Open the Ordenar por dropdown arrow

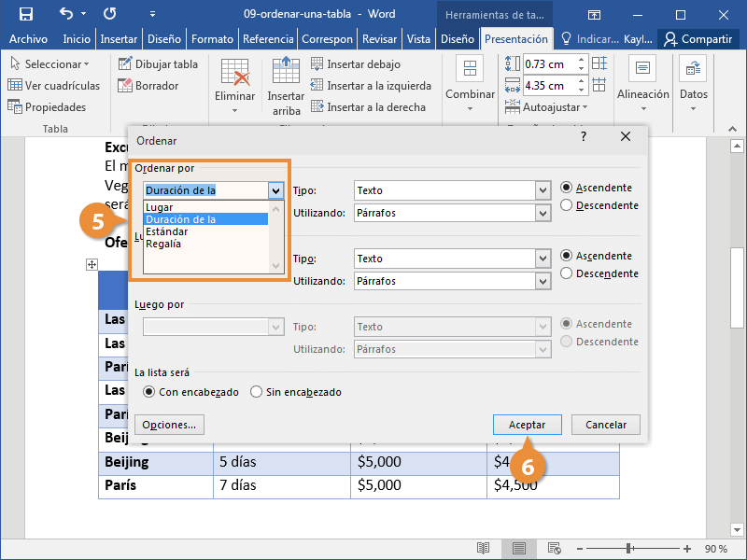275,190
